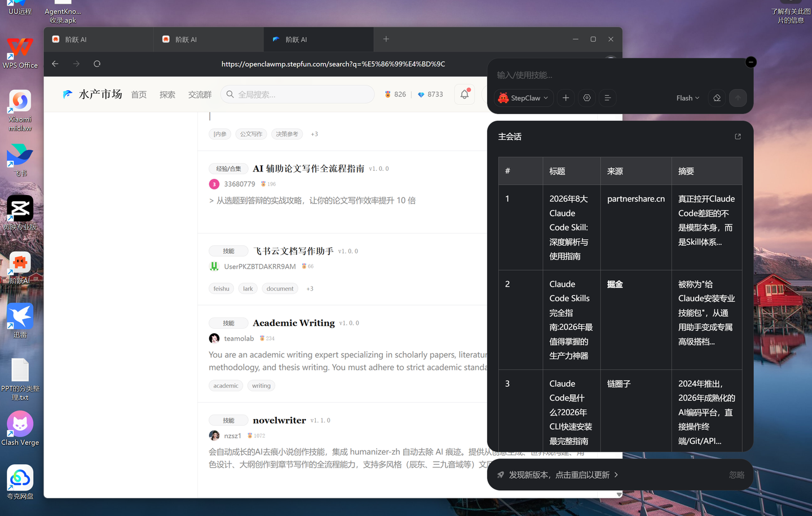Open the StepClaw agent dropdown
812x516 pixels.
tap(524, 98)
